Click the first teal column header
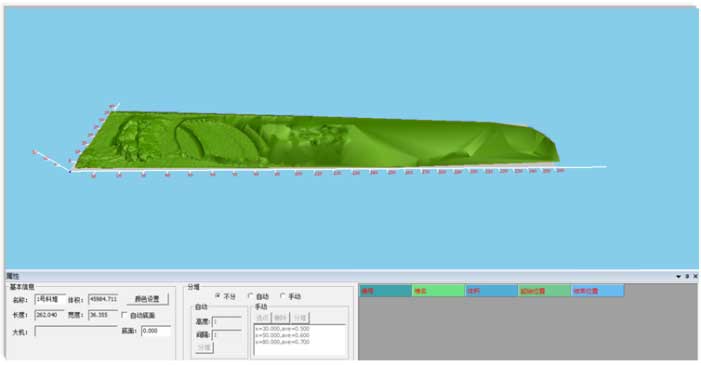This screenshot has width=701, height=365. pos(385,291)
